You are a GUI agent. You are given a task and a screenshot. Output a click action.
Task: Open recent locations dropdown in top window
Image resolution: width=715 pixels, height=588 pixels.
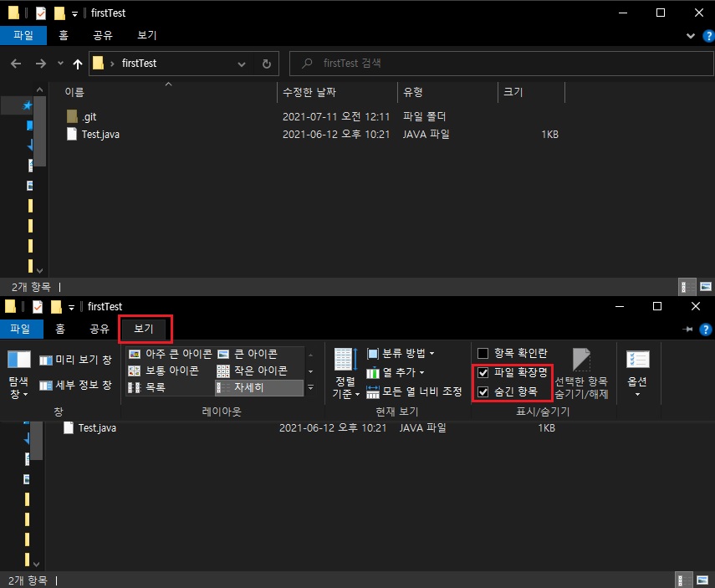60,64
